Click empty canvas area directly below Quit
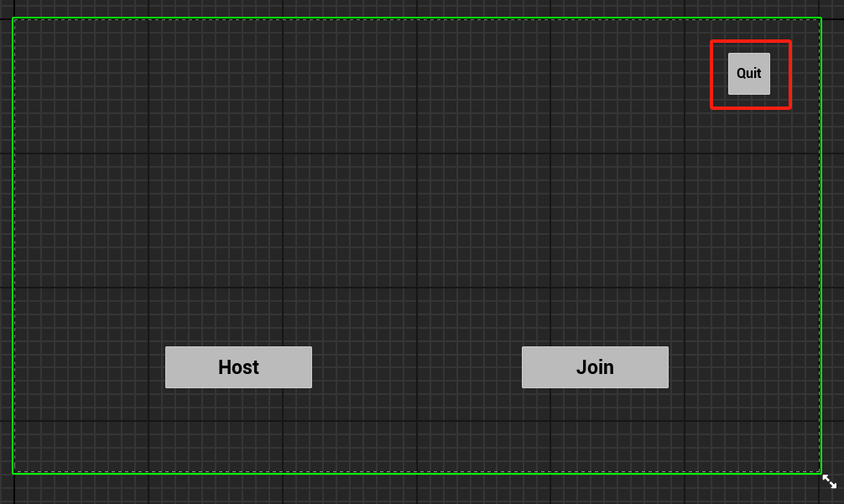This screenshot has width=844, height=504. point(748,168)
